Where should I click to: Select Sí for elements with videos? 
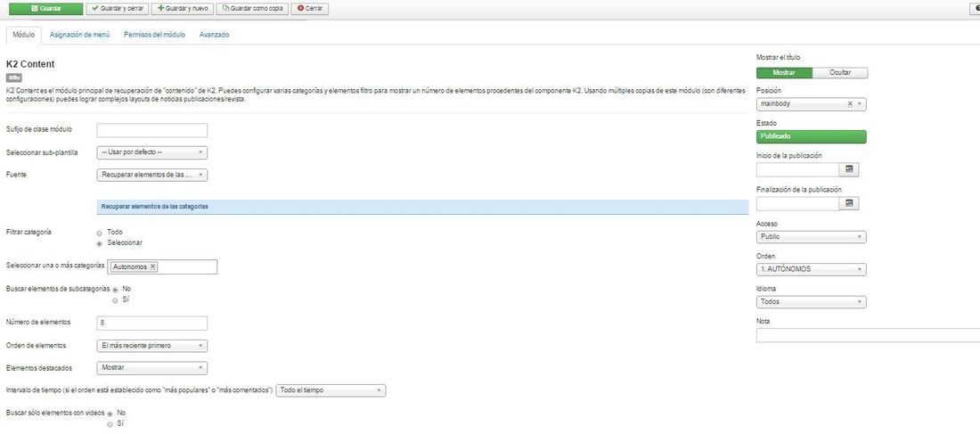[x=110, y=424]
